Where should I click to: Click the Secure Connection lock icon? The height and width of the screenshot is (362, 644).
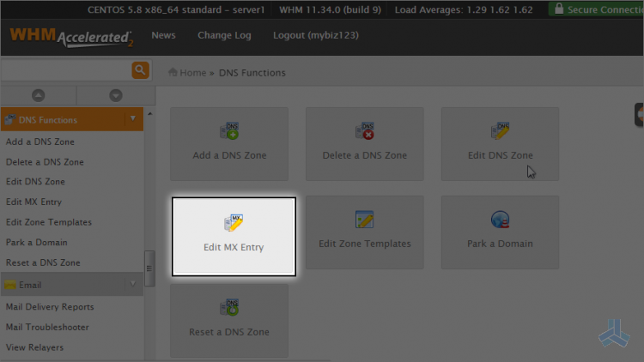(559, 9)
